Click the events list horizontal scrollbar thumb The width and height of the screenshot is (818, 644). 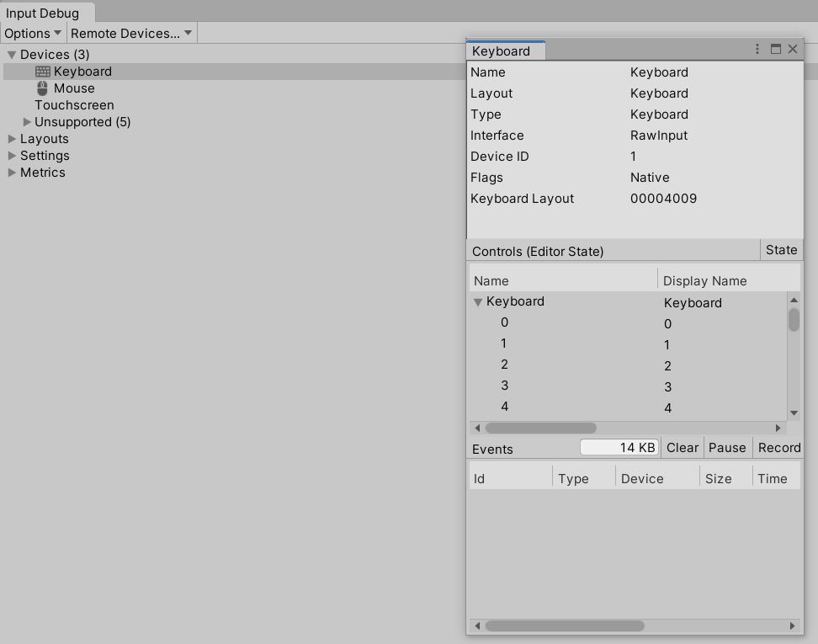tap(565, 625)
